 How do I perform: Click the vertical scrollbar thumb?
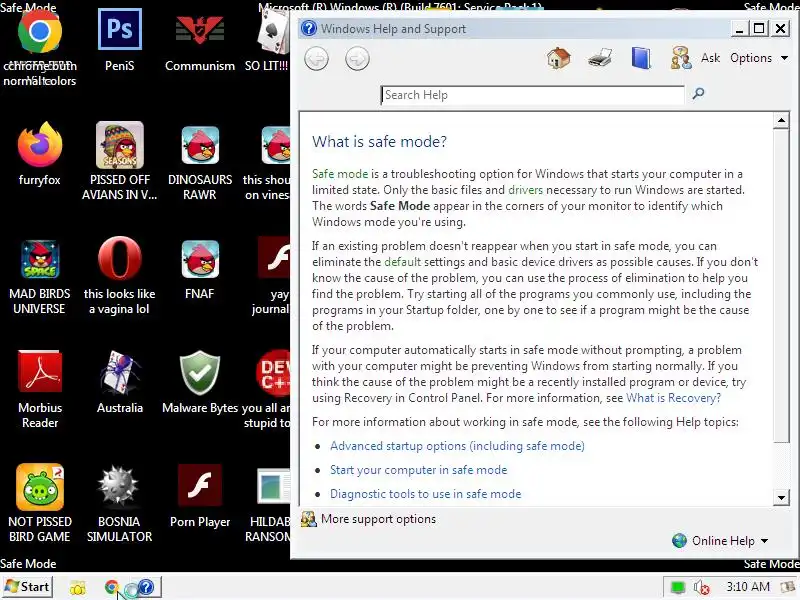781,286
